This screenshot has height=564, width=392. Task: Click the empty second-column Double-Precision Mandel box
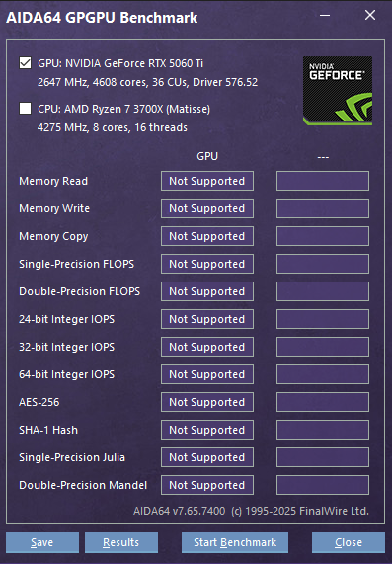tap(323, 485)
